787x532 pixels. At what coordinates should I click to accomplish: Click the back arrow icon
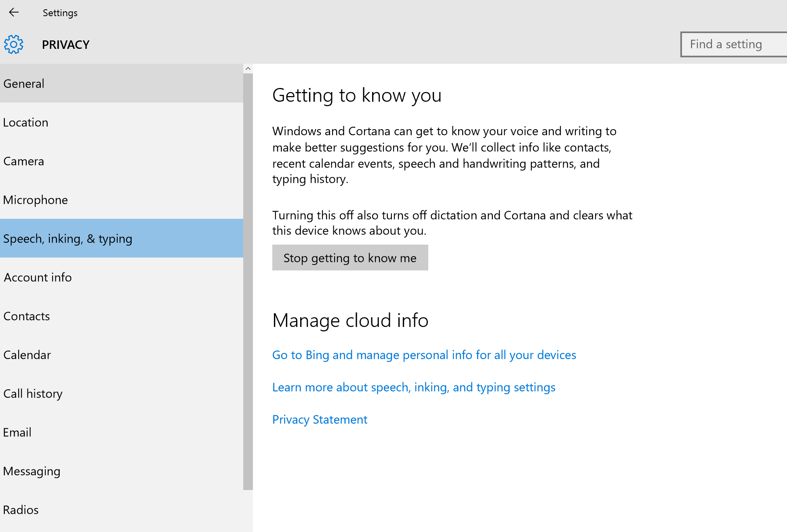(14, 13)
